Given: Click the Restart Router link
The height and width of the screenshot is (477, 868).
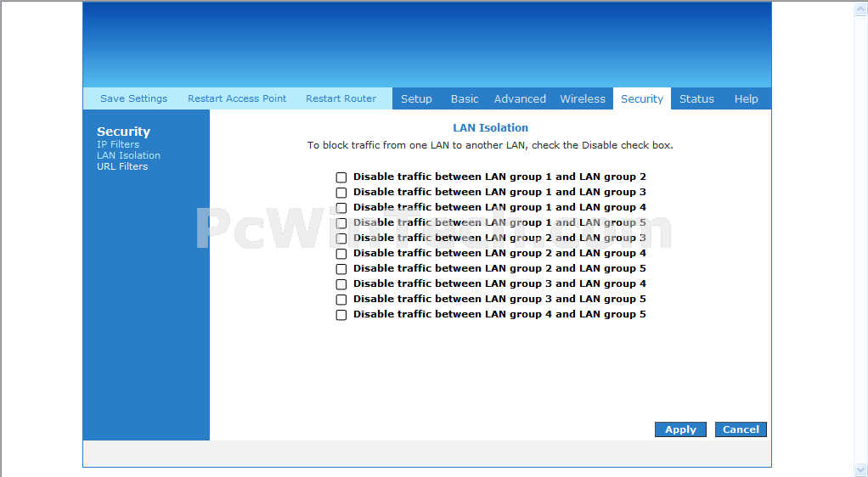Looking at the screenshot, I should [x=341, y=98].
